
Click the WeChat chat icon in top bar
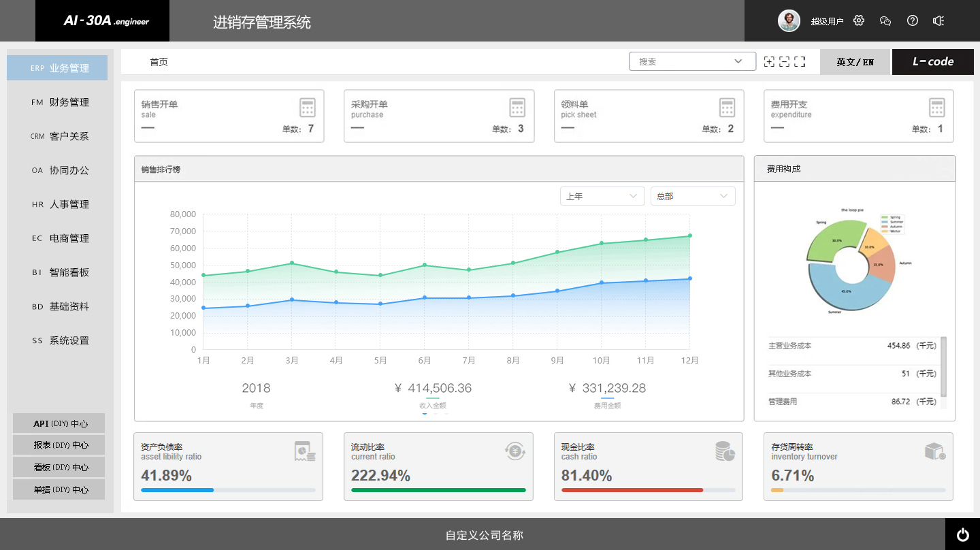885,21
